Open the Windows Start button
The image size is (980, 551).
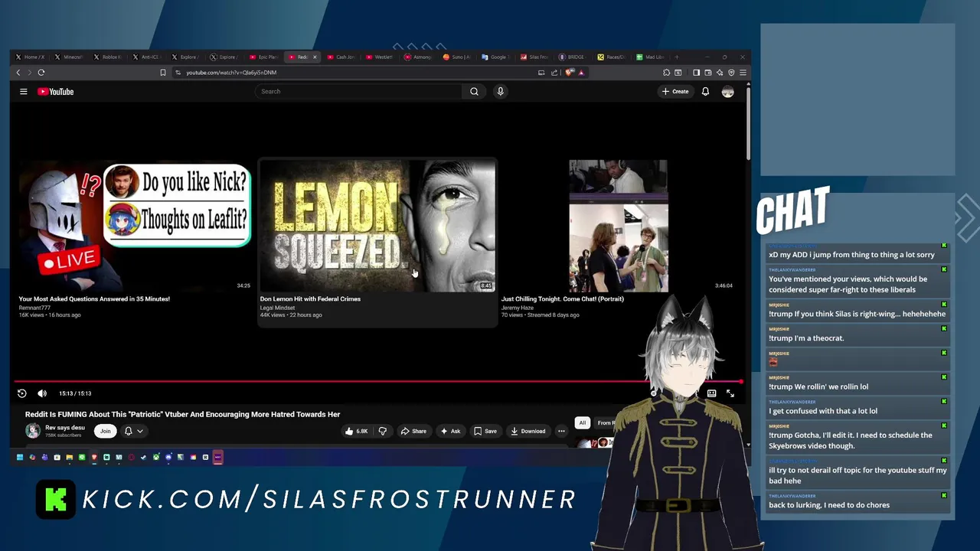coord(20,457)
